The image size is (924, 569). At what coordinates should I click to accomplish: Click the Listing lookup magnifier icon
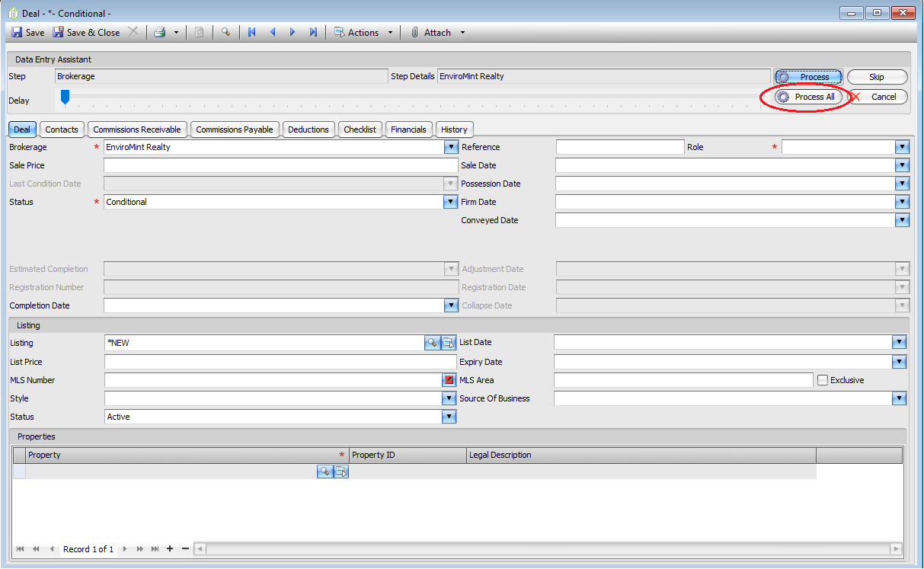tap(433, 343)
